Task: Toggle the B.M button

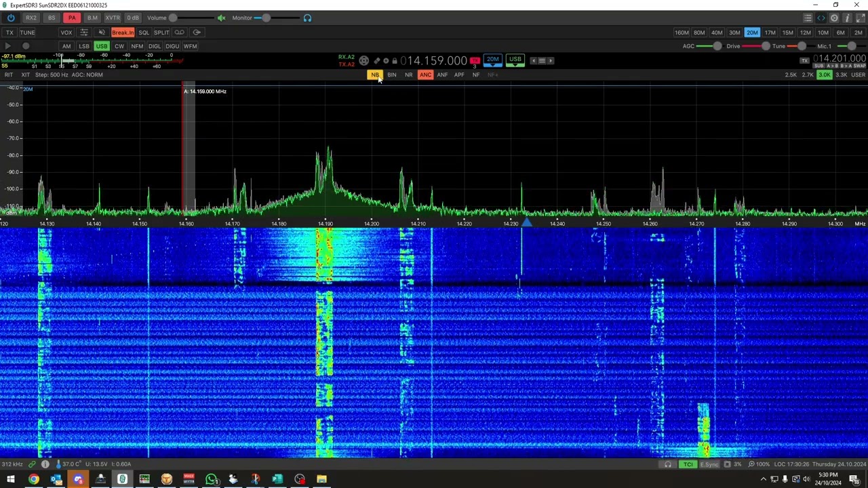Action: click(x=92, y=18)
